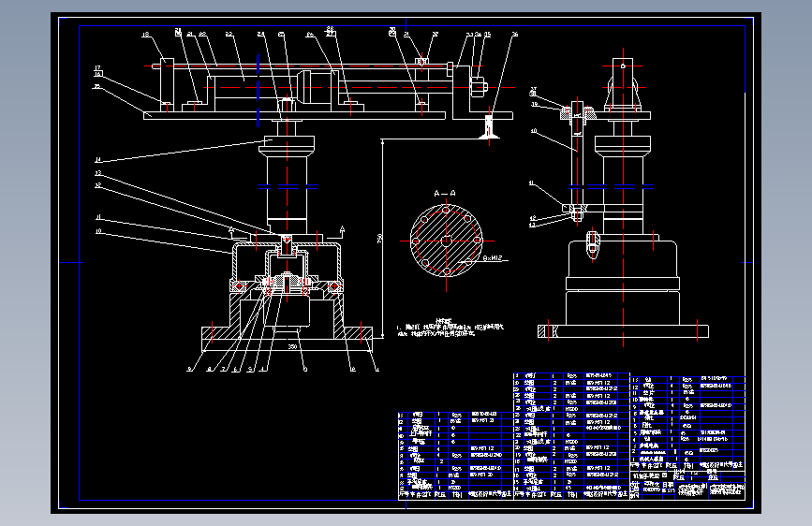This screenshot has height=526, width=812.
Task: Click part callout number 35
Action: (x=487, y=35)
